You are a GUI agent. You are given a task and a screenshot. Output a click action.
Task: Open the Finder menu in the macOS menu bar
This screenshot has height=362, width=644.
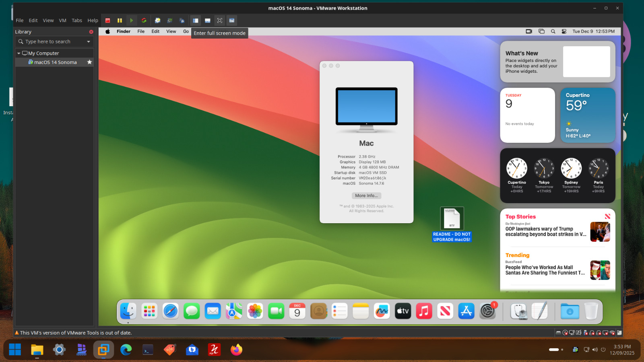pyautogui.click(x=124, y=31)
